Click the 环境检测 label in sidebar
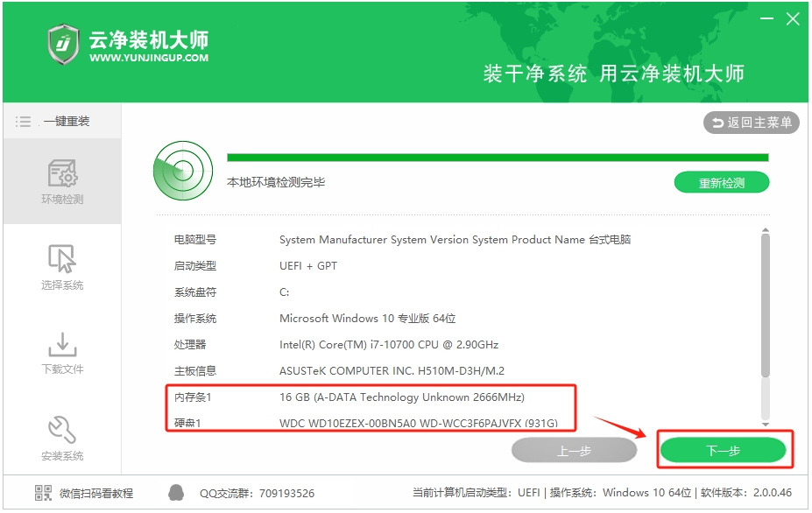The height and width of the screenshot is (513, 812). [x=62, y=200]
